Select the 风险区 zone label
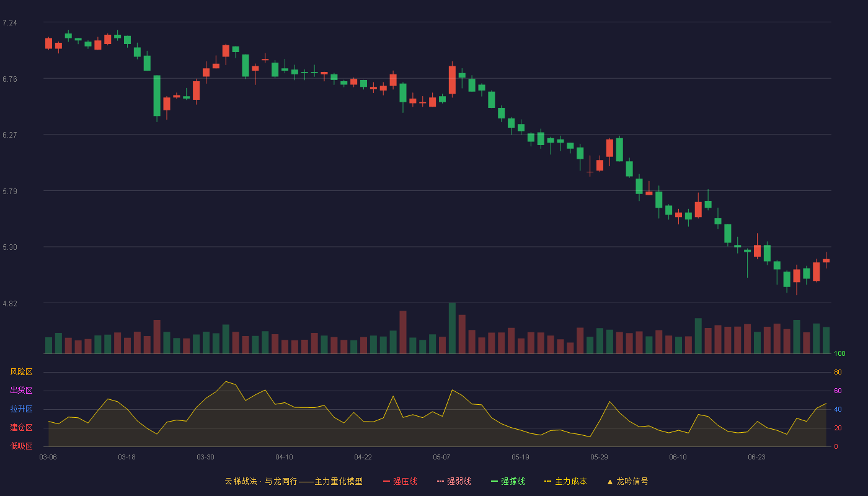Image resolution: width=868 pixels, height=496 pixels. 21,372
